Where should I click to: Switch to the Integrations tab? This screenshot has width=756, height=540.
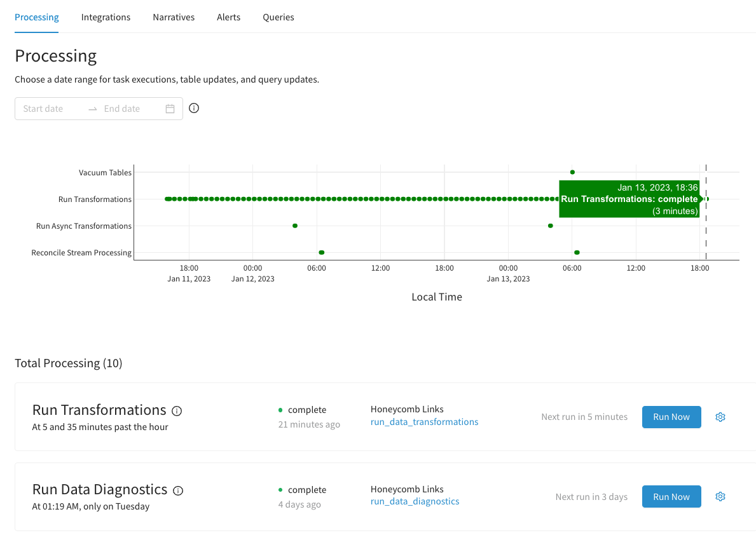click(x=106, y=17)
